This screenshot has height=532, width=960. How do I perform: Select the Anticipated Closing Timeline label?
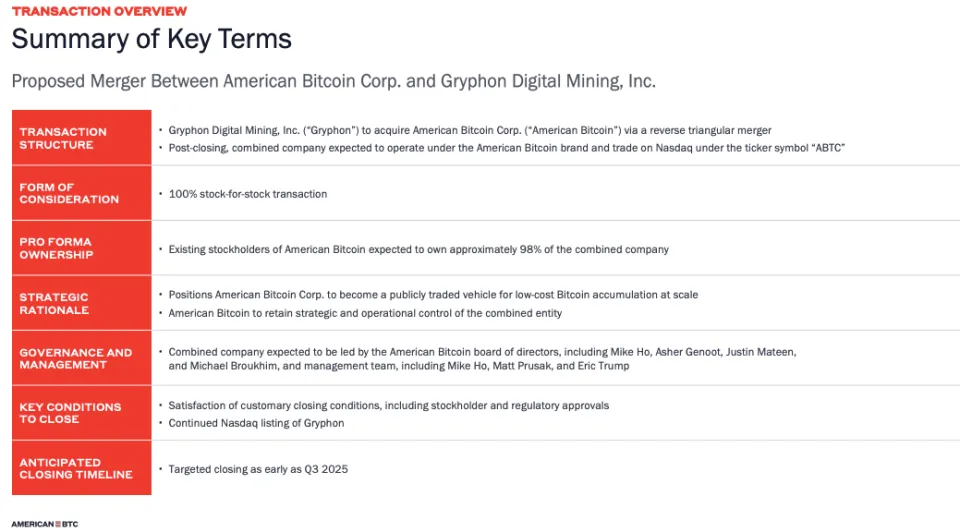81,468
